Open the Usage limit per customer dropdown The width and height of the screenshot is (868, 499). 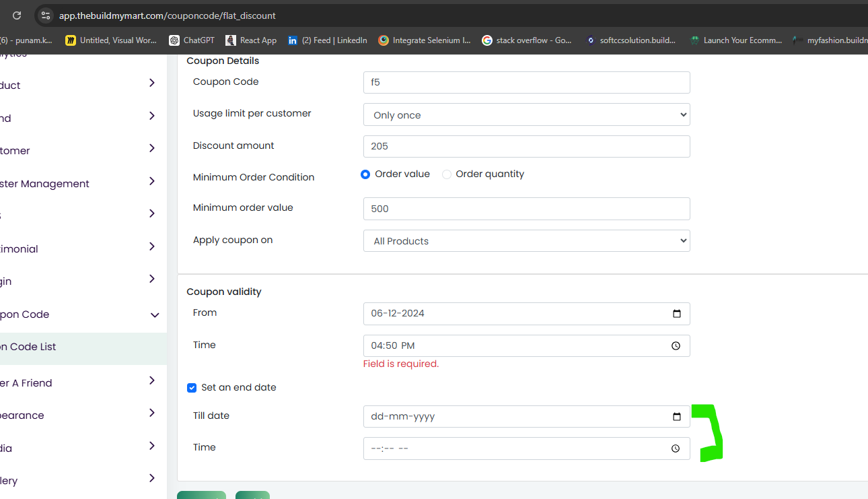point(527,114)
